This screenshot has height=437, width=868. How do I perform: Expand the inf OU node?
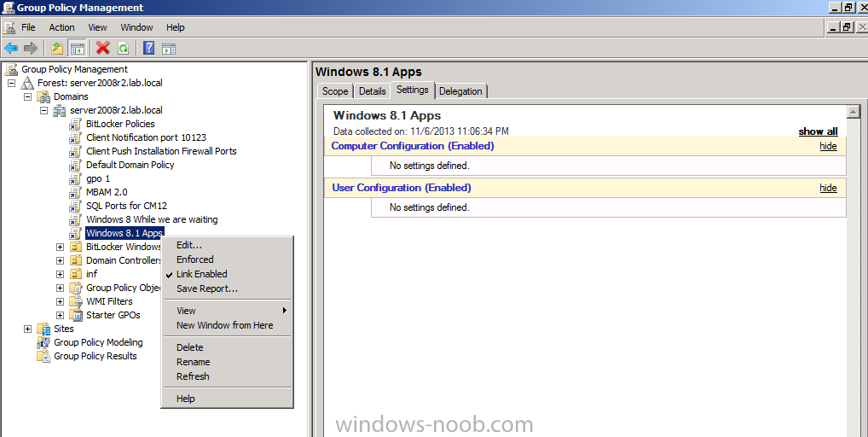click(x=61, y=274)
